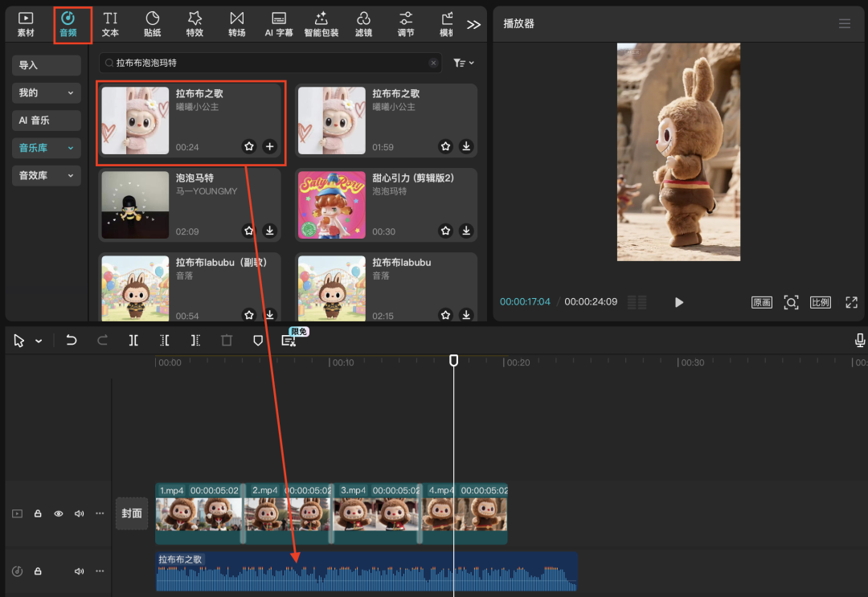Click the 导入 button

coord(47,66)
